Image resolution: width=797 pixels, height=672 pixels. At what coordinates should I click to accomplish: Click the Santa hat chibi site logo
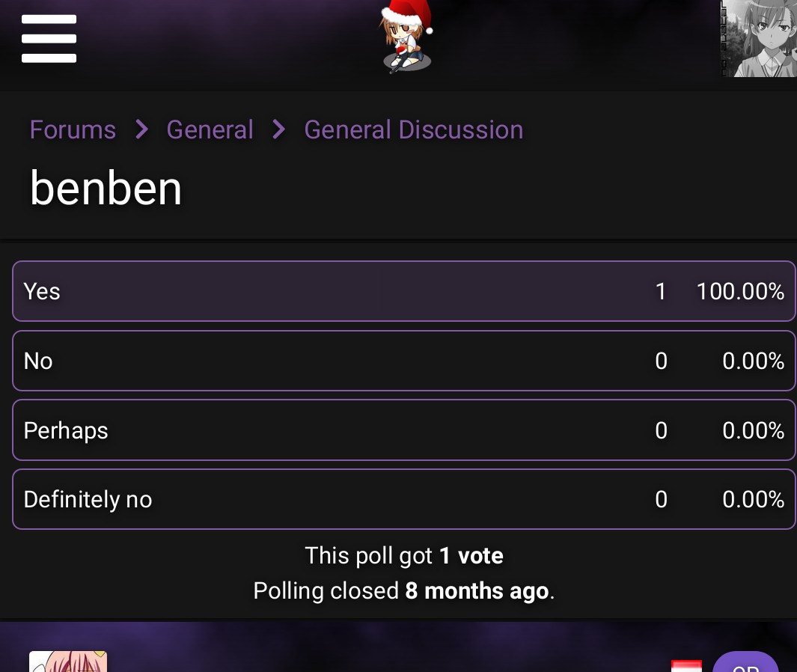point(406,37)
